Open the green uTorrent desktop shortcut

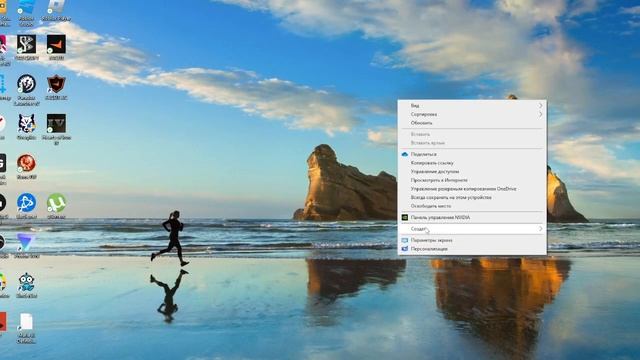pyautogui.click(x=56, y=203)
